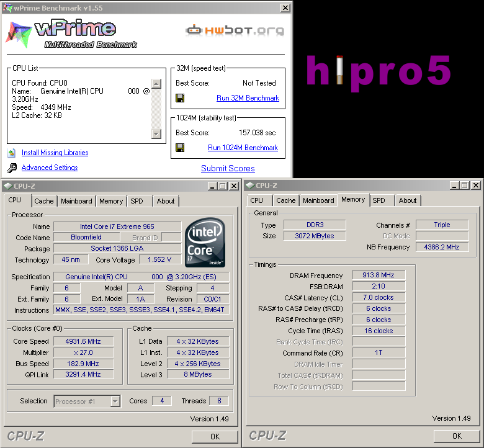Screen dimensions: 484x448
Task: Click the 1024M save score floppy icon
Action: point(180,148)
